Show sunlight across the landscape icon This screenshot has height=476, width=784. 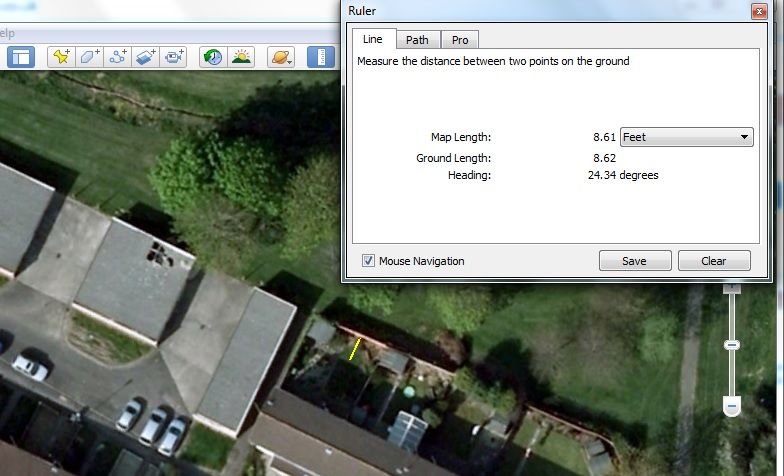coord(242,57)
